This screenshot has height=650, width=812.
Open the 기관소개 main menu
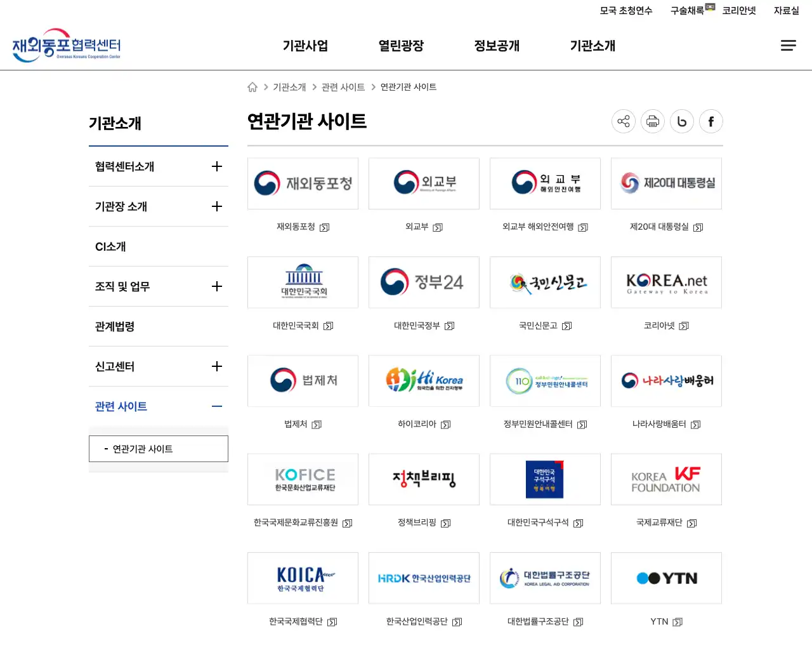(x=593, y=46)
